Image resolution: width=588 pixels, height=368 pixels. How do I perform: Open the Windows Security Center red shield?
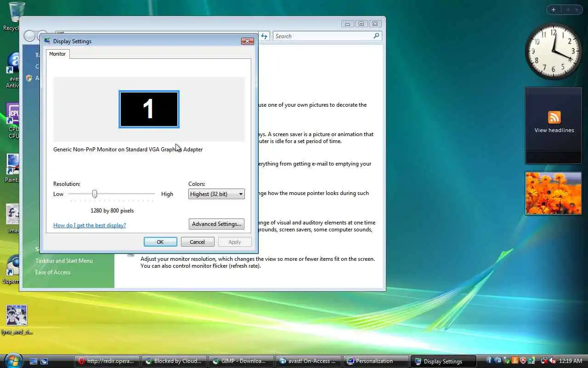(523, 361)
